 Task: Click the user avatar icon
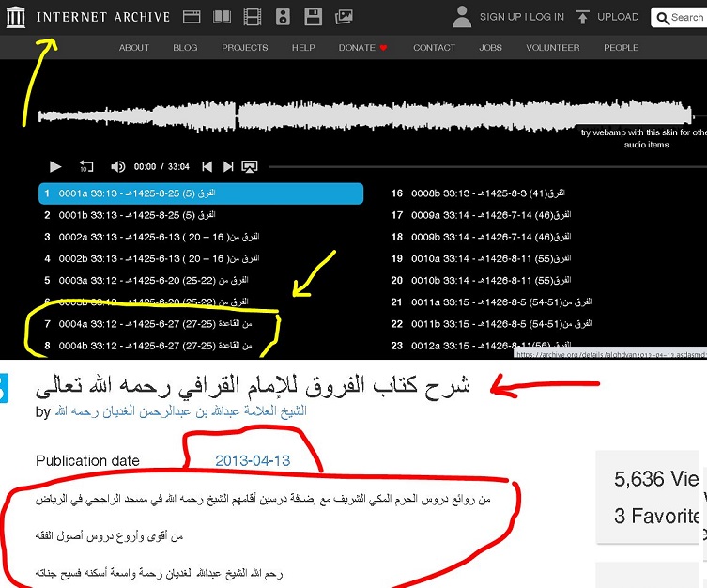click(461, 16)
